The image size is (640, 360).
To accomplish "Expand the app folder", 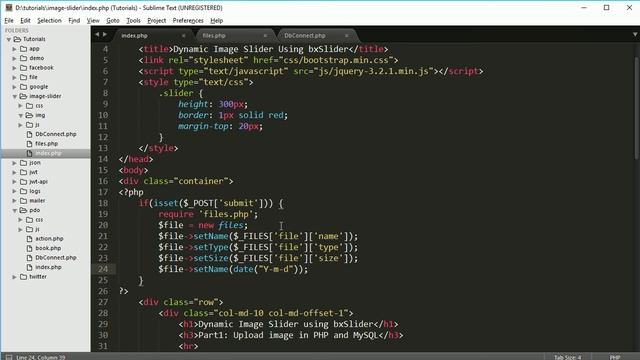I will [15, 49].
